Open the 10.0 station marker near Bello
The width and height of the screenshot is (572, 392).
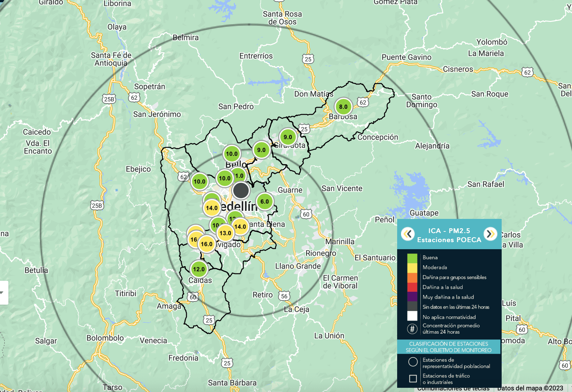(x=232, y=154)
